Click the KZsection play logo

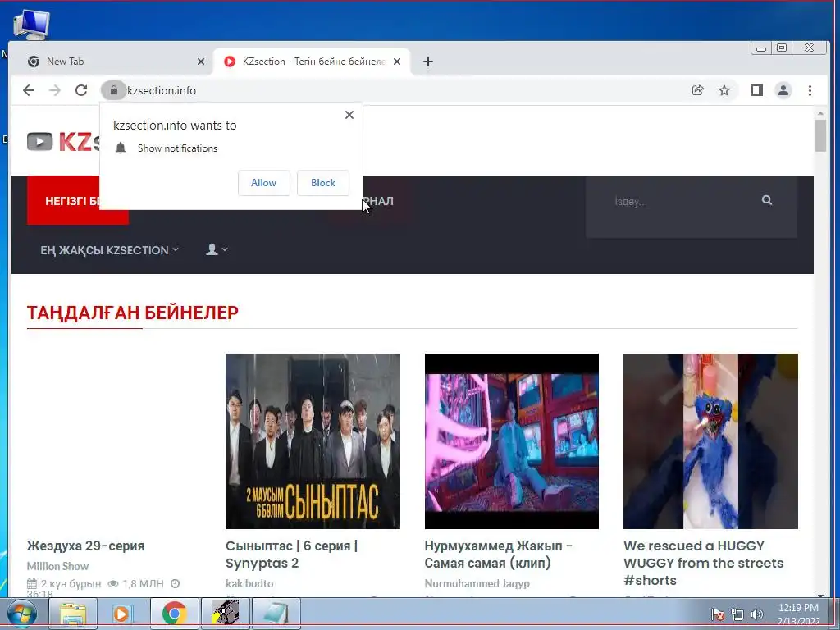(40, 141)
